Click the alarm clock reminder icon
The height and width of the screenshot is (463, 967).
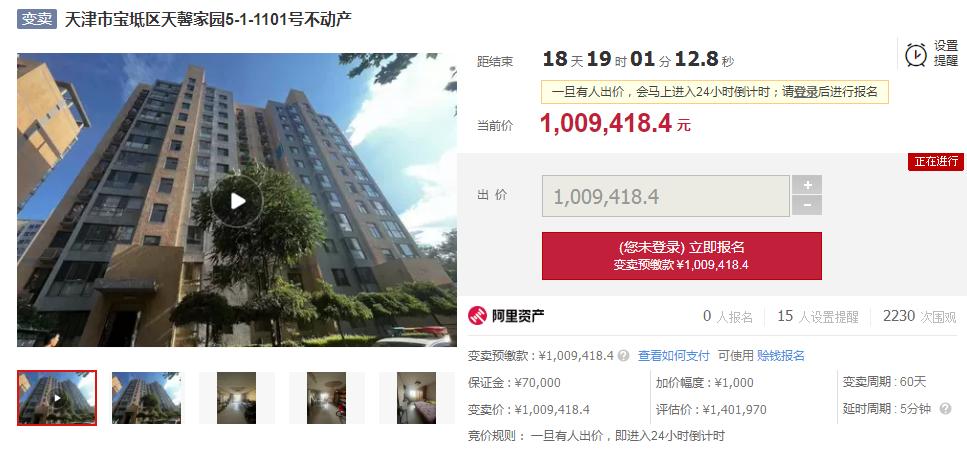[x=916, y=54]
